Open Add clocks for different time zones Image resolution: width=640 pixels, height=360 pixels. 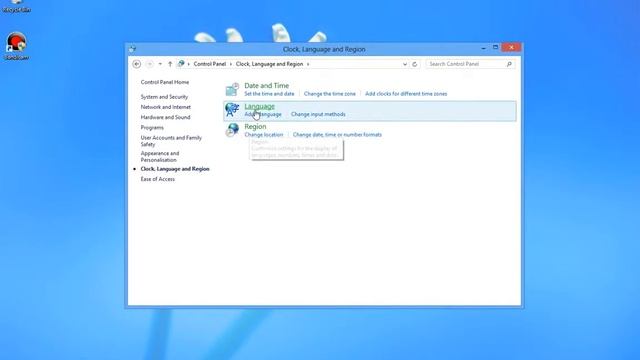406,94
